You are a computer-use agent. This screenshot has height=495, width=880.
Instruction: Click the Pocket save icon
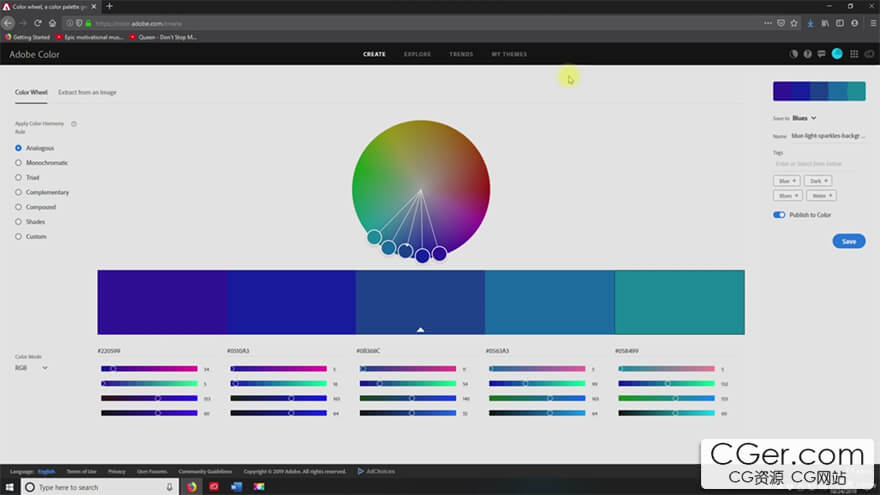pyautogui.click(x=781, y=23)
